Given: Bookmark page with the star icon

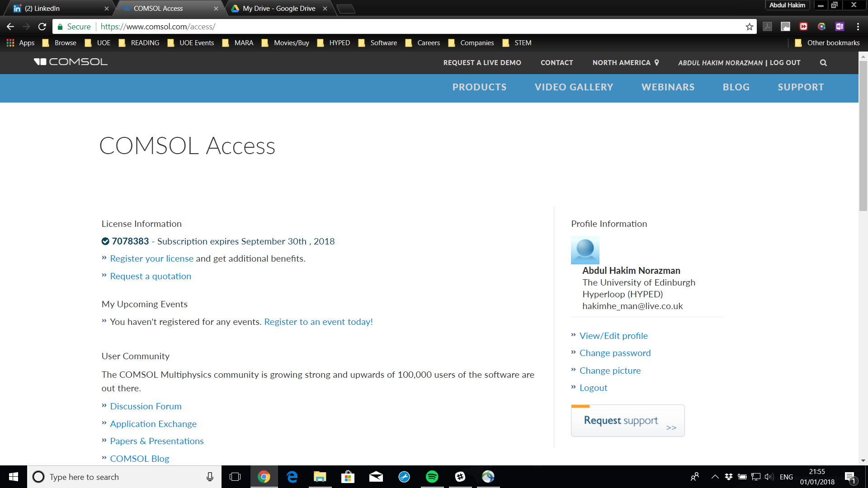Looking at the screenshot, I should pos(750,27).
